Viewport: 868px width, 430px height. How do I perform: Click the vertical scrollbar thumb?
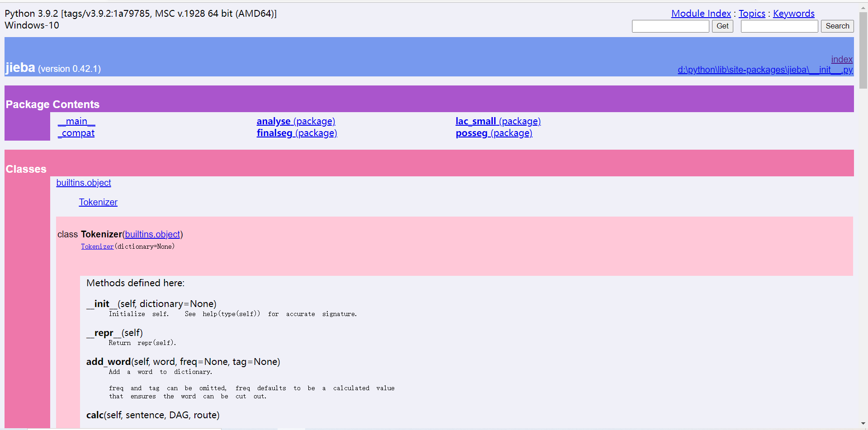click(x=863, y=50)
